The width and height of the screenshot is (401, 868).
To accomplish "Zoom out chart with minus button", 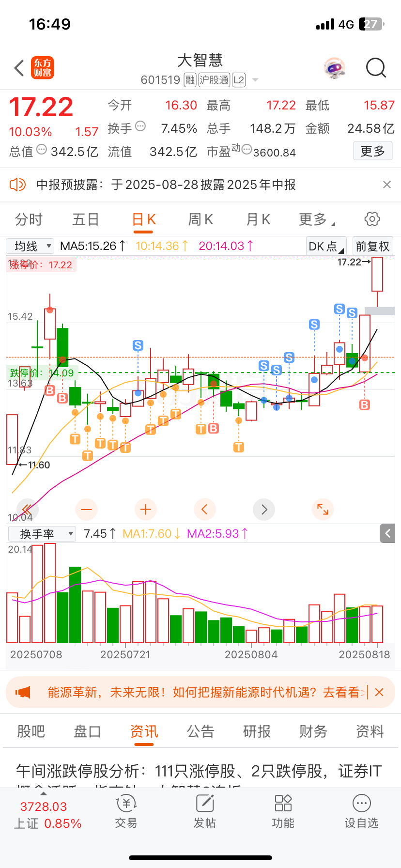I will pos(87,510).
